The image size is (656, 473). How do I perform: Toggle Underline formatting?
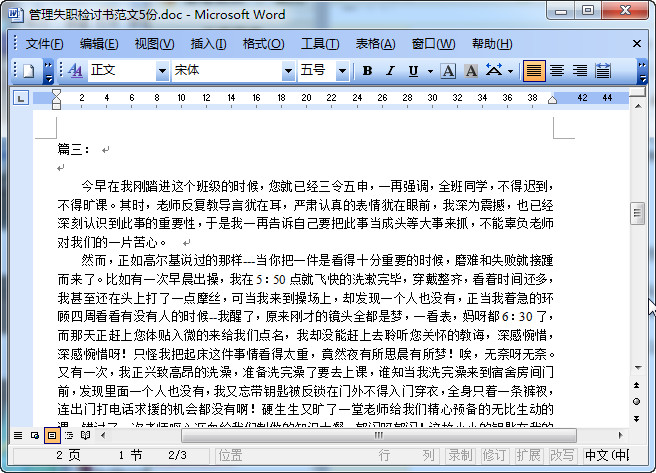(x=413, y=71)
